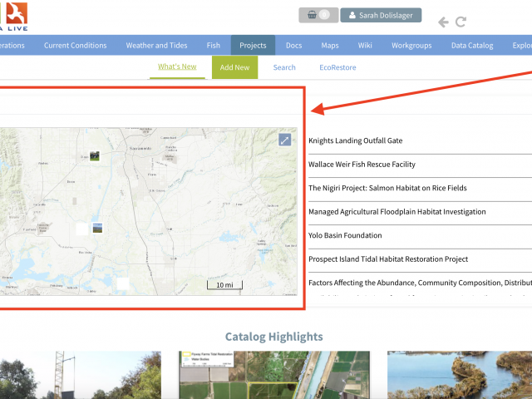The image size is (532, 399).
Task: Open the shopping basket cart button
Action: pyautogui.click(x=318, y=15)
